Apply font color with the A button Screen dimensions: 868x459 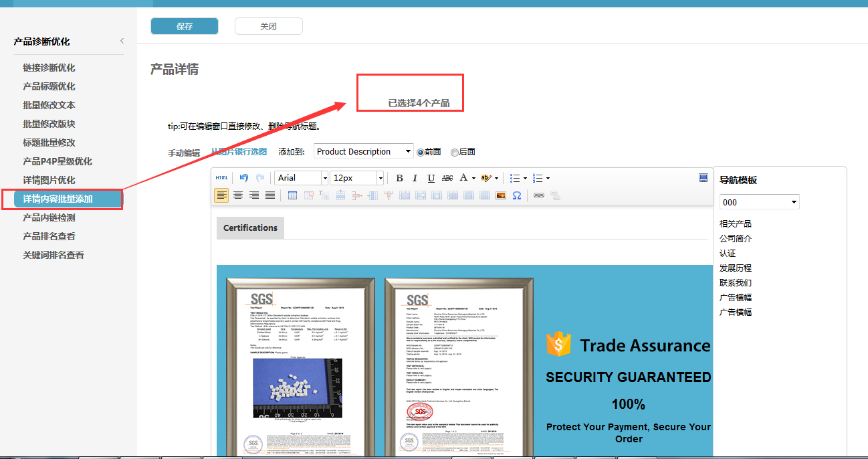tap(464, 178)
